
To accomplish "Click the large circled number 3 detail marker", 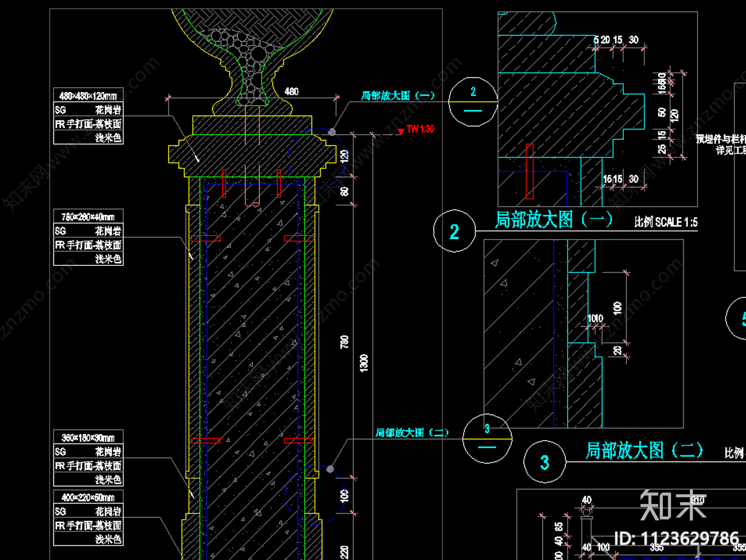I will (544, 462).
